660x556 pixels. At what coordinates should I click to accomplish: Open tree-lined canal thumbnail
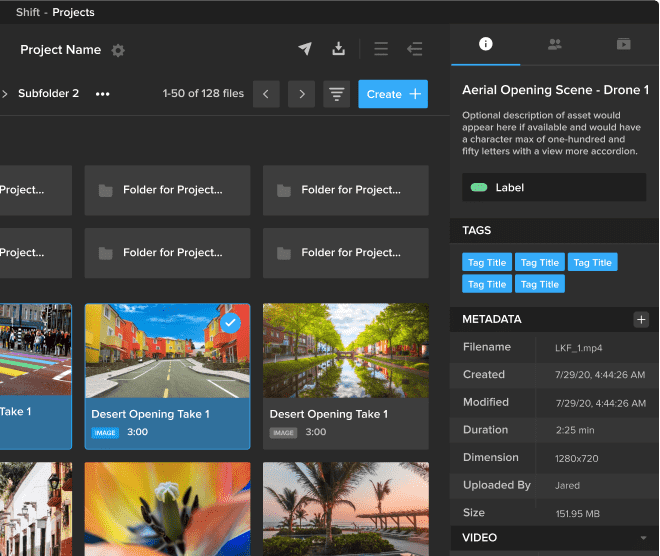(x=346, y=351)
